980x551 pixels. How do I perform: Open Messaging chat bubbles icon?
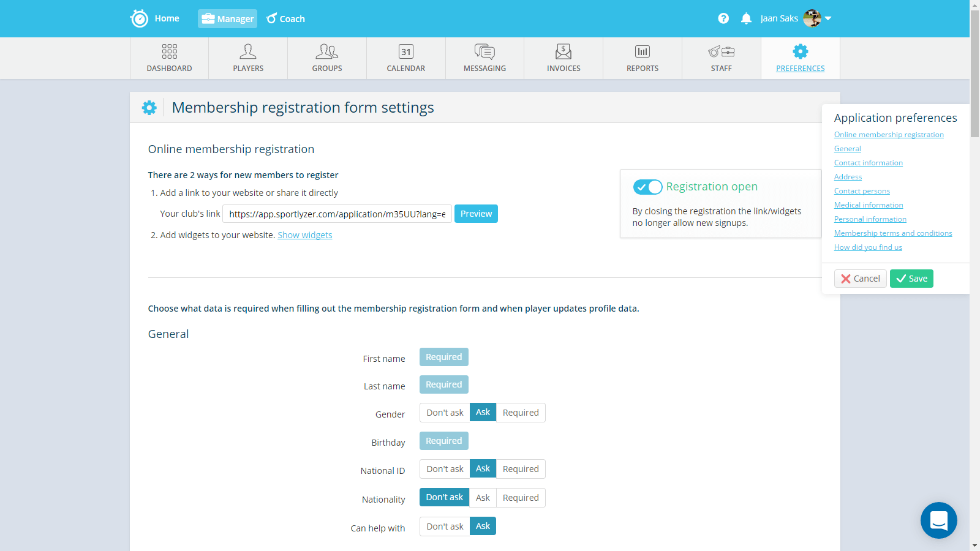[484, 51]
